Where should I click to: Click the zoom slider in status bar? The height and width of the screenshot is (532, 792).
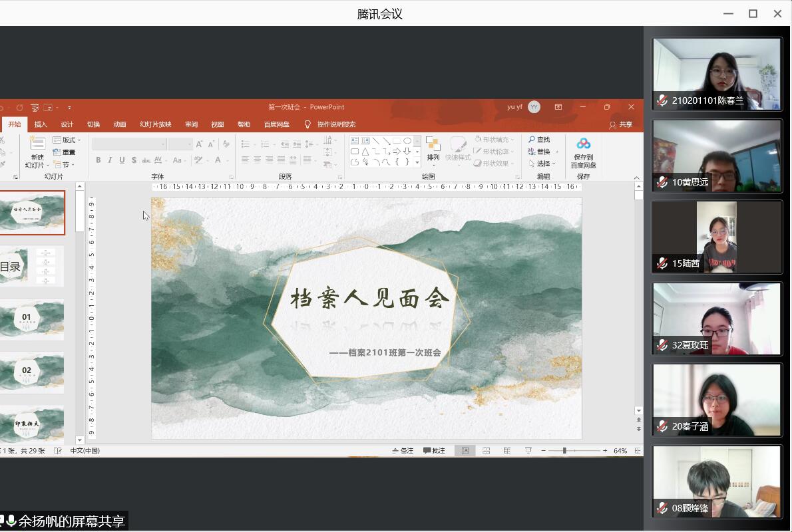(564, 451)
